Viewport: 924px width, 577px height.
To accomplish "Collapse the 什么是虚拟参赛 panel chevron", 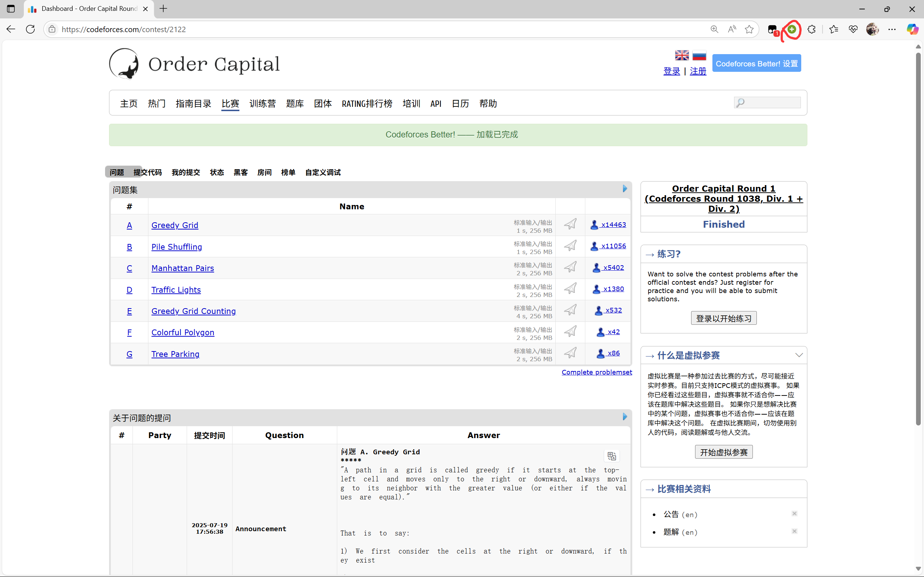I will 799,355.
